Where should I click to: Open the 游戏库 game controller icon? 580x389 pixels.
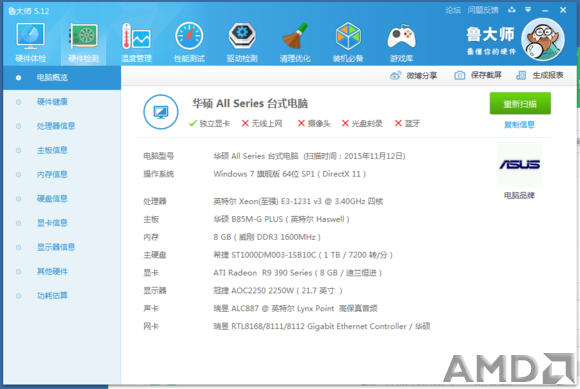tap(401, 42)
